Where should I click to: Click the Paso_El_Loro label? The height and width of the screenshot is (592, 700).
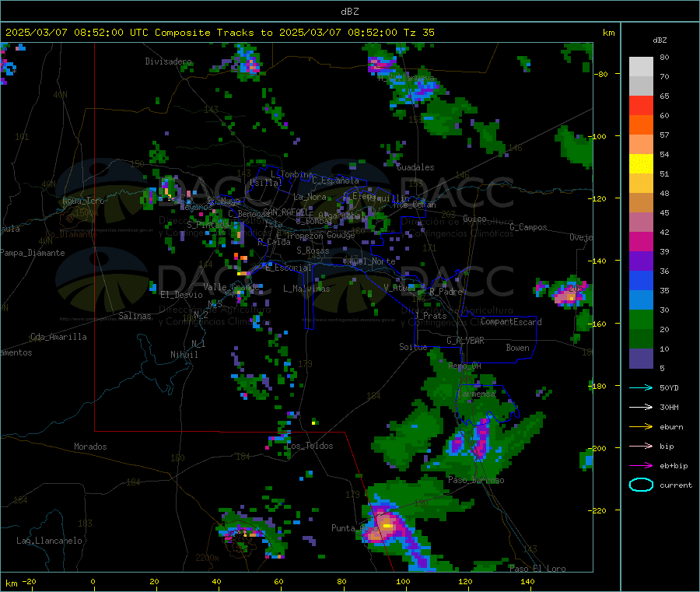tap(538, 569)
